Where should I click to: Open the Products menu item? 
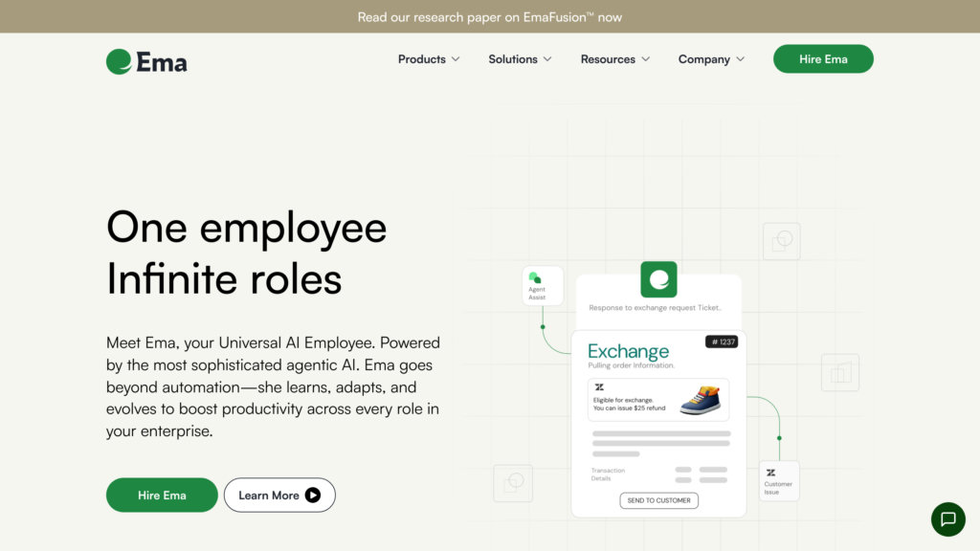tap(422, 59)
